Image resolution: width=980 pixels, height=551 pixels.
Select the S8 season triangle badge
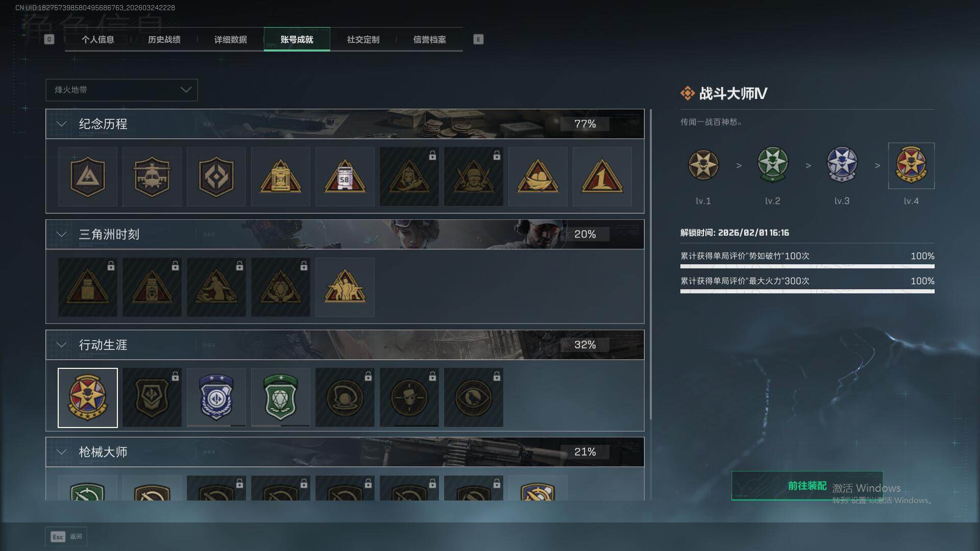point(345,177)
